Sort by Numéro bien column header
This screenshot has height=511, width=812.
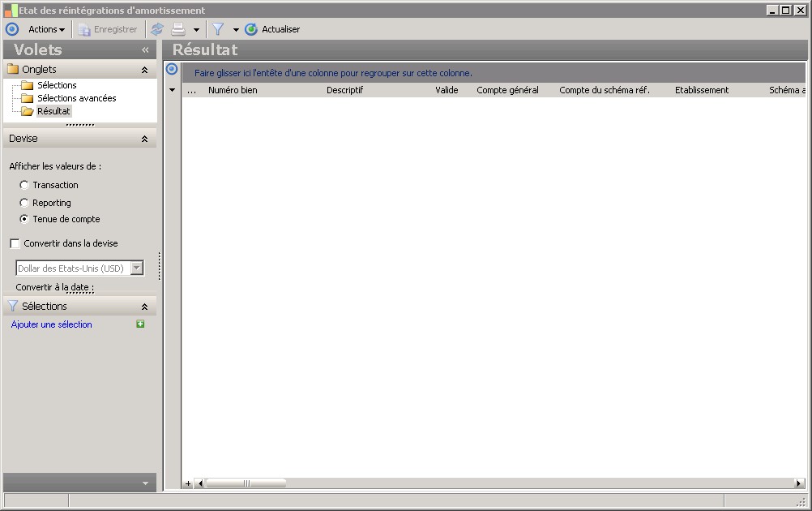pos(233,90)
